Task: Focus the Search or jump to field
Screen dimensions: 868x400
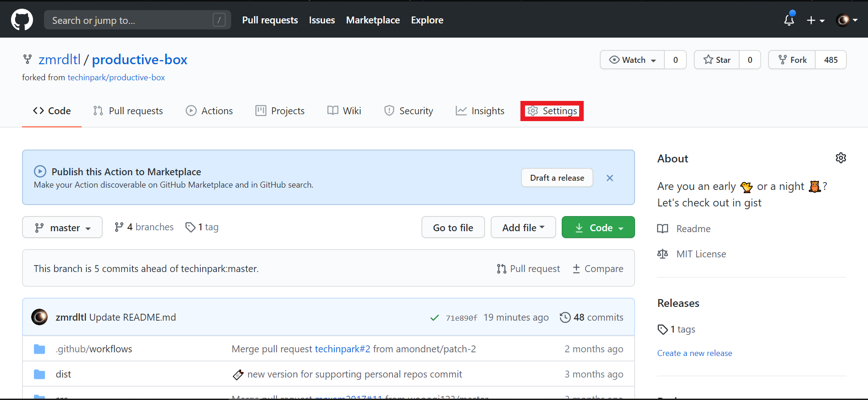Action: pos(138,20)
